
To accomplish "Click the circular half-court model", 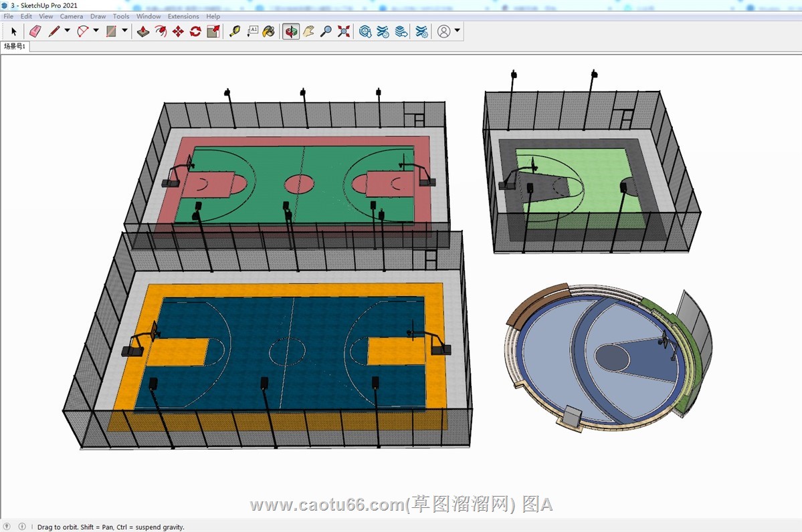I will tap(609, 358).
